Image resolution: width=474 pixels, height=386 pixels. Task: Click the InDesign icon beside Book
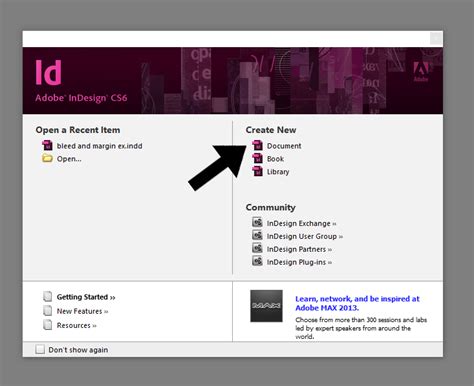click(257, 158)
